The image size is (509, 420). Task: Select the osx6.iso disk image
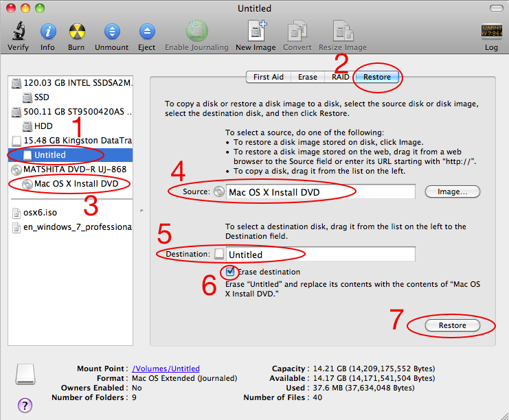tap(71, 213)
